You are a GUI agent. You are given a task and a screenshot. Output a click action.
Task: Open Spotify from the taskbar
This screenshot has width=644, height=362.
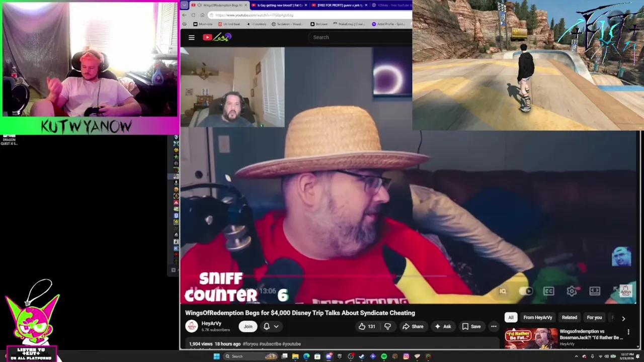point(384,356)
